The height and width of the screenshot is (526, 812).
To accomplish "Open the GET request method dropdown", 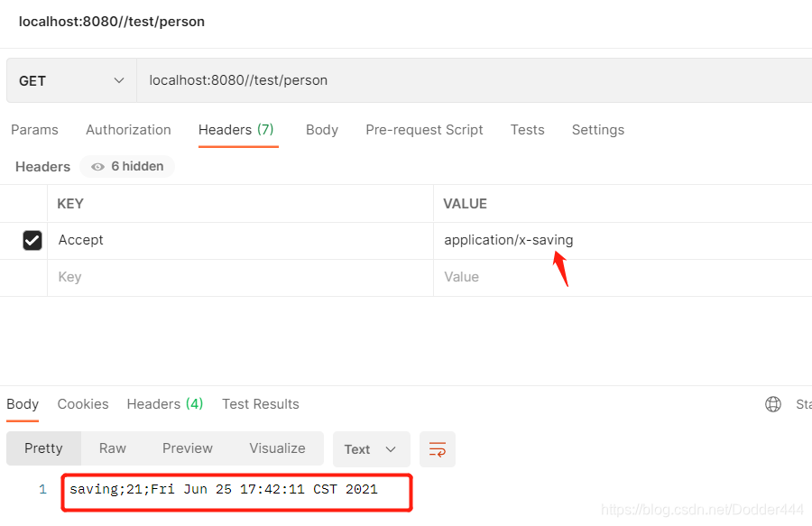I will tap(70, 80).
